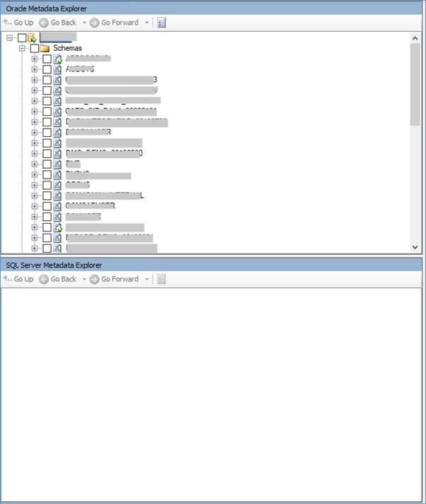The image size is (426, 504).
Task: Click Go Up in SQL Server Metadata Explorer
Action: click(x=18, y=279)
